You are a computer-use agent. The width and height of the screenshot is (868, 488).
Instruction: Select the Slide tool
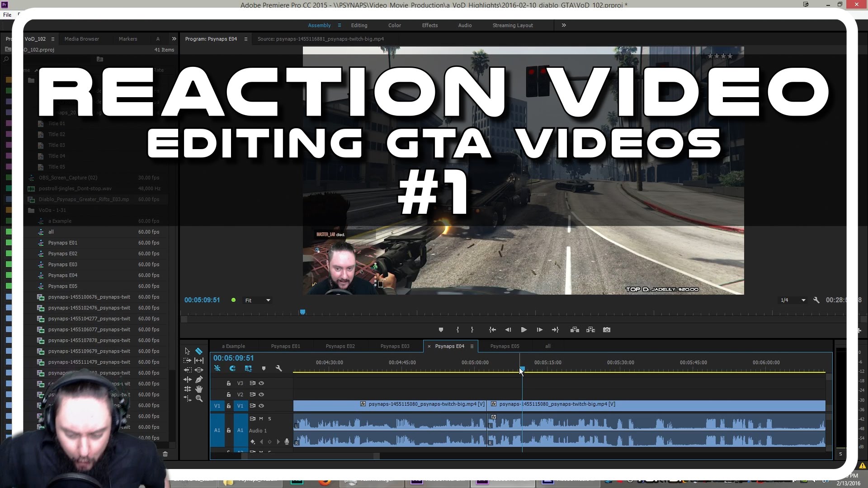point(199,370)
